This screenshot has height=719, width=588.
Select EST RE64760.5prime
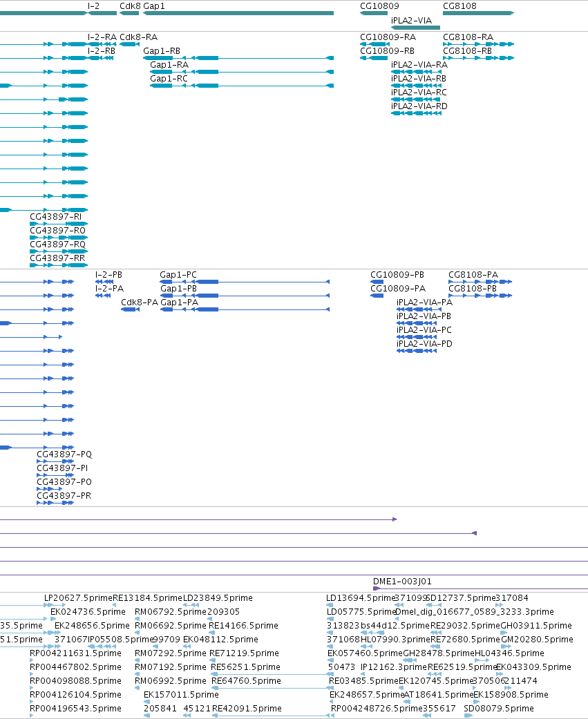pos(246,681)
